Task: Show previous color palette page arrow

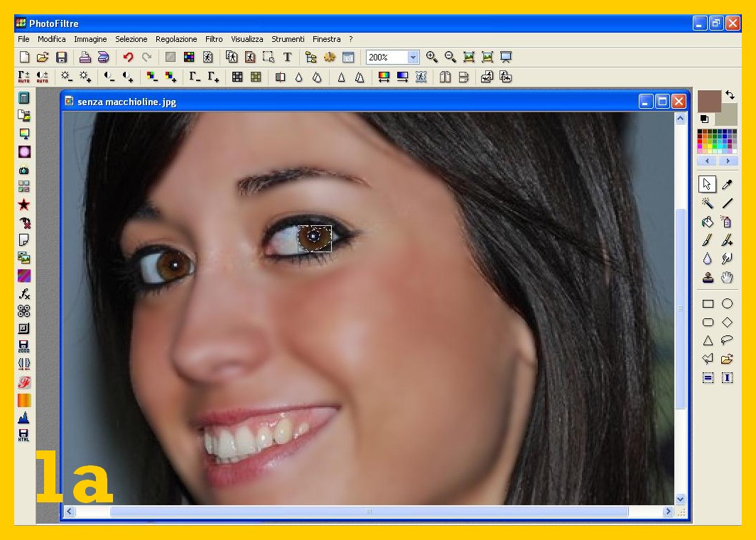Action: click(708, 161)
